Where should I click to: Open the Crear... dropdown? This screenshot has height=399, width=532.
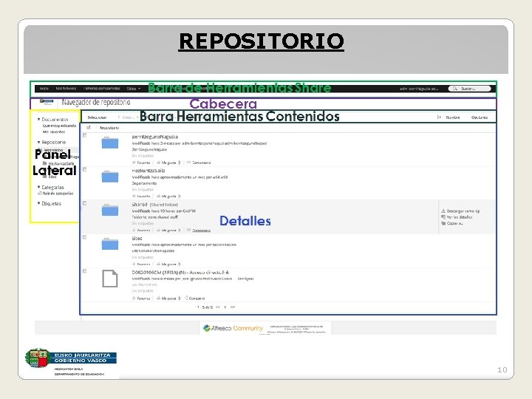click(x=128, y=117)
